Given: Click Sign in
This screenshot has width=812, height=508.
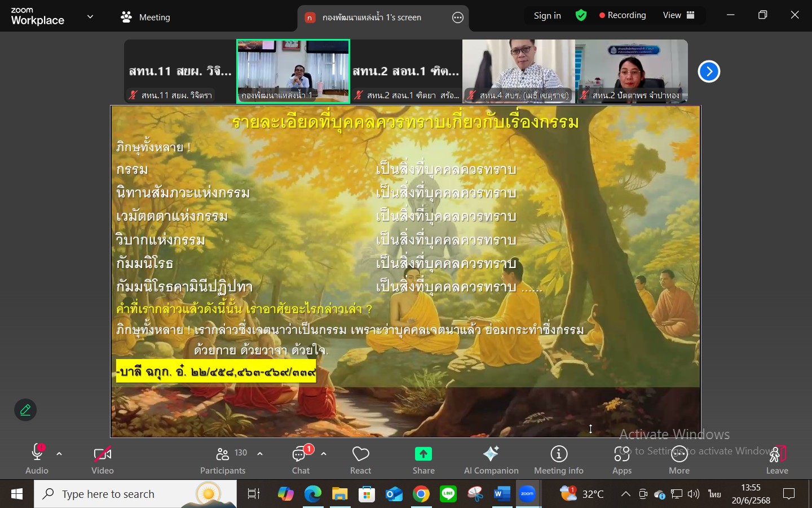Looking at the screenshot, I should pos(548,16).
